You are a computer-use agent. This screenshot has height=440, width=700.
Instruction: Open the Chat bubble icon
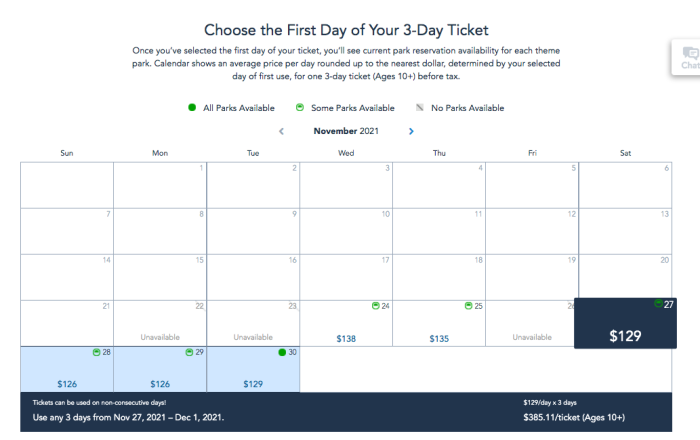tap(688, 55)
